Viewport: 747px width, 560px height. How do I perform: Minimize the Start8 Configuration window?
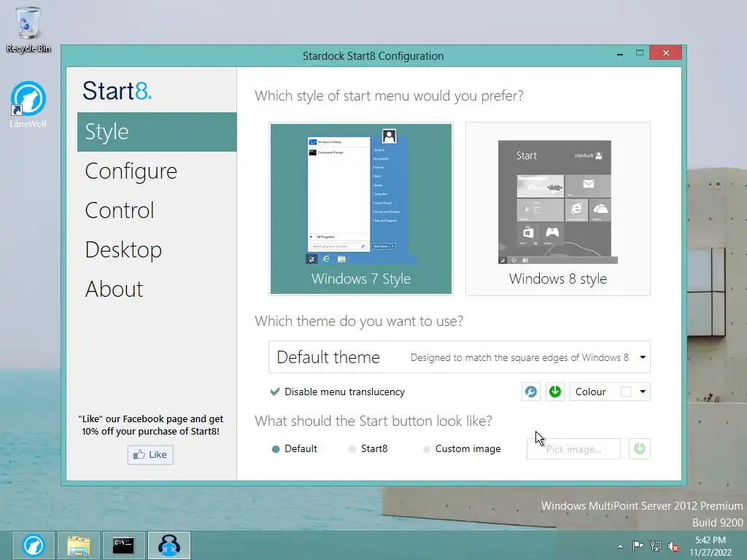point(620,53)
